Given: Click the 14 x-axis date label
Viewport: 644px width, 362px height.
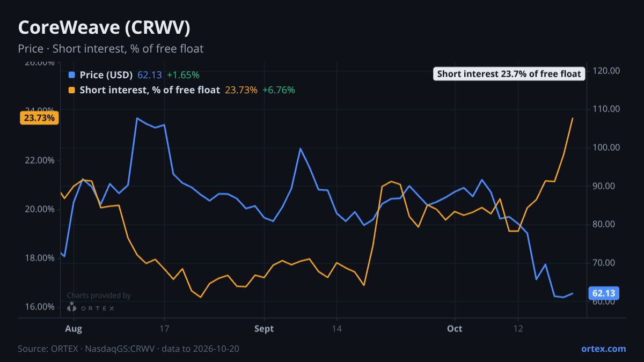Looking at the screenshot, I should coord(336,328).
